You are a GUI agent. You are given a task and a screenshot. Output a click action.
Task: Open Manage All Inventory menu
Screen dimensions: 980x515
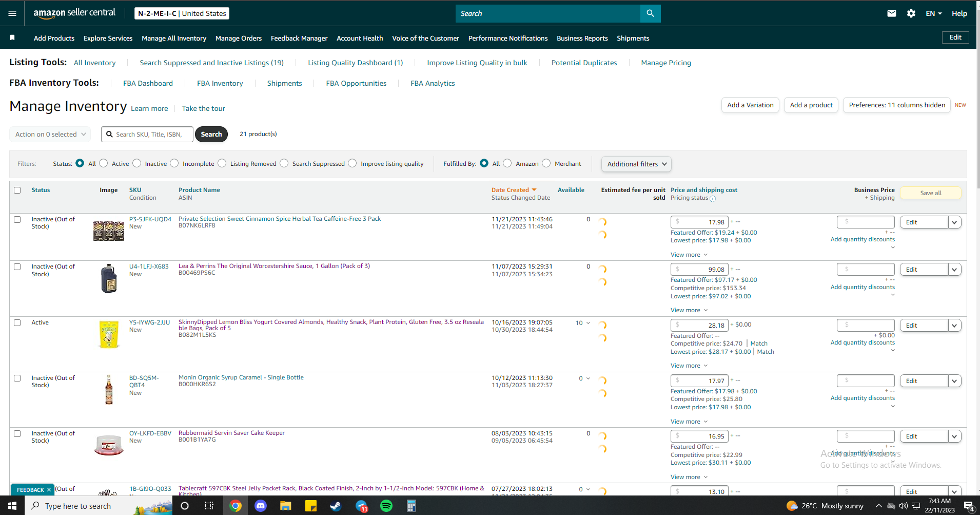click(x=174, y=38)
